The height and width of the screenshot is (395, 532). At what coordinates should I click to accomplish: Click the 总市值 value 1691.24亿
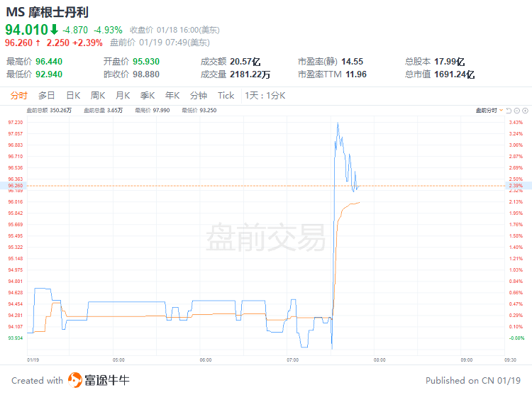(x=454, y=74)
